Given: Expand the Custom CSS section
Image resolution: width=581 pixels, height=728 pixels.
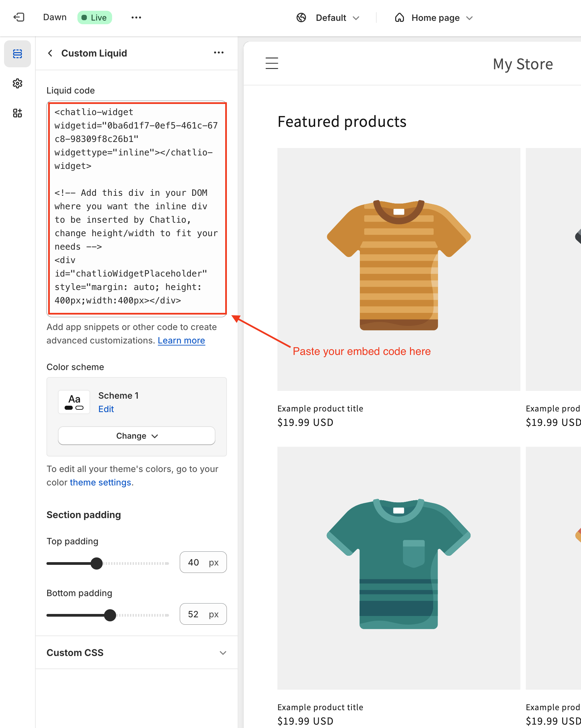Looking at the screenshot, I should (136, 652).
